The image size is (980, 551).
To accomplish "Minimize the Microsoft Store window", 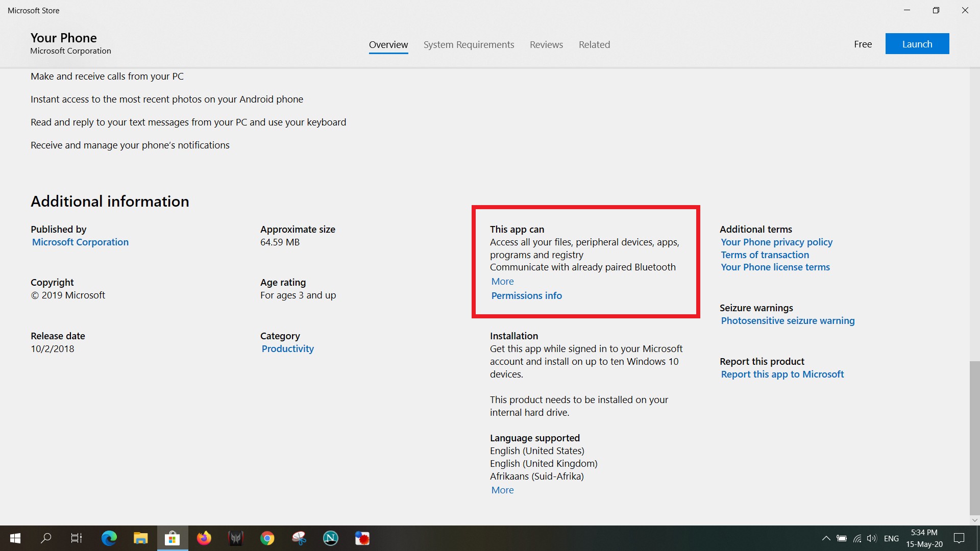I will pos(907,10).
